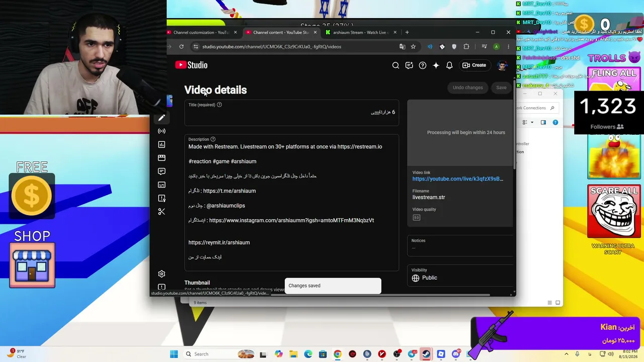Reload the page in Chrome
644x362 pixels.
click(x=182, y=47)
